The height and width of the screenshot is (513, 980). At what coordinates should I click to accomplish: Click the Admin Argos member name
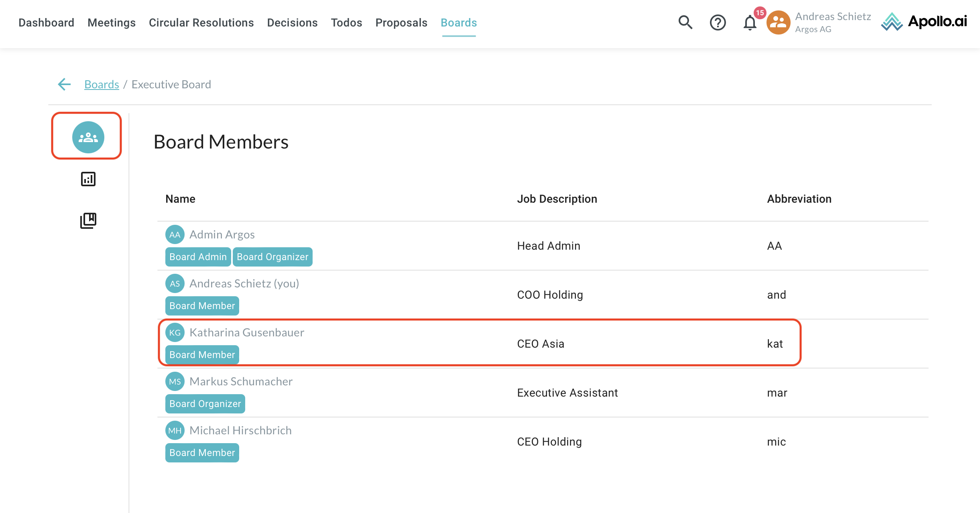click(222, 234)
